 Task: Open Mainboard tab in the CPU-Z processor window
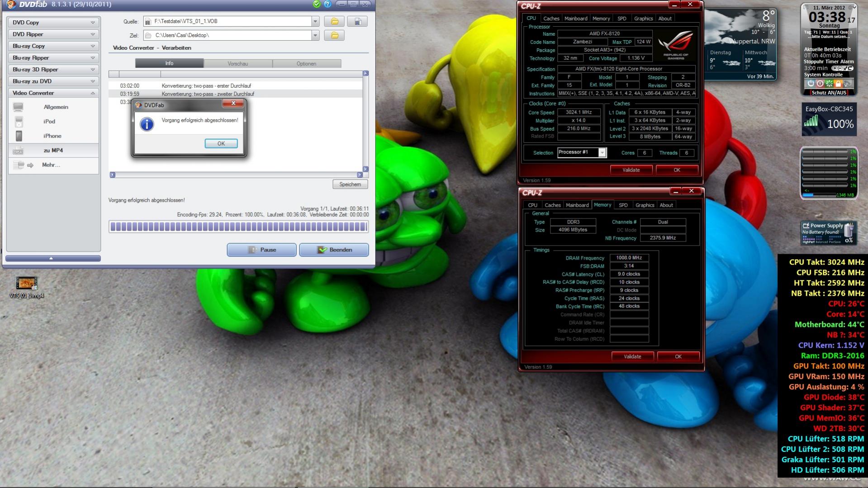(576, 19)
